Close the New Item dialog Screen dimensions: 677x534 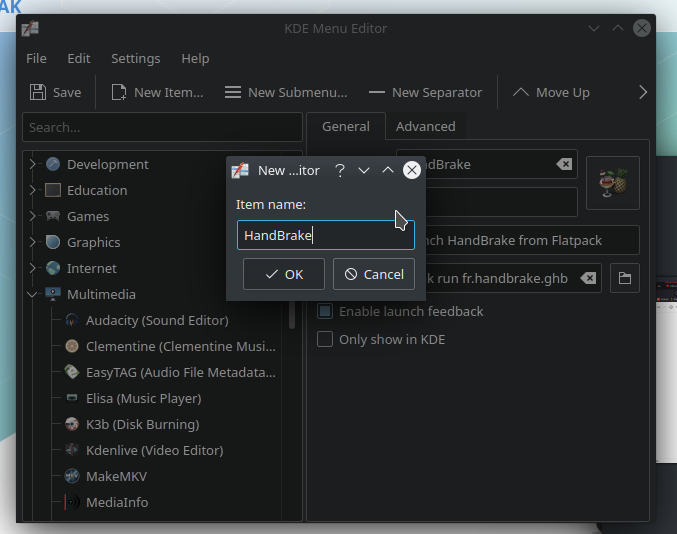(x=411, y=170)
